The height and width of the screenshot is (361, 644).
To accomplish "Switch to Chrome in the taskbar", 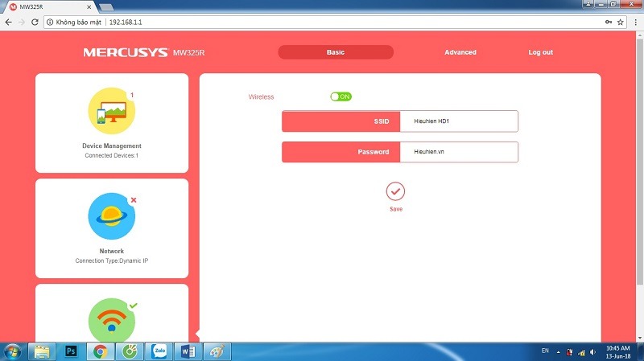I will click(100, 351).
